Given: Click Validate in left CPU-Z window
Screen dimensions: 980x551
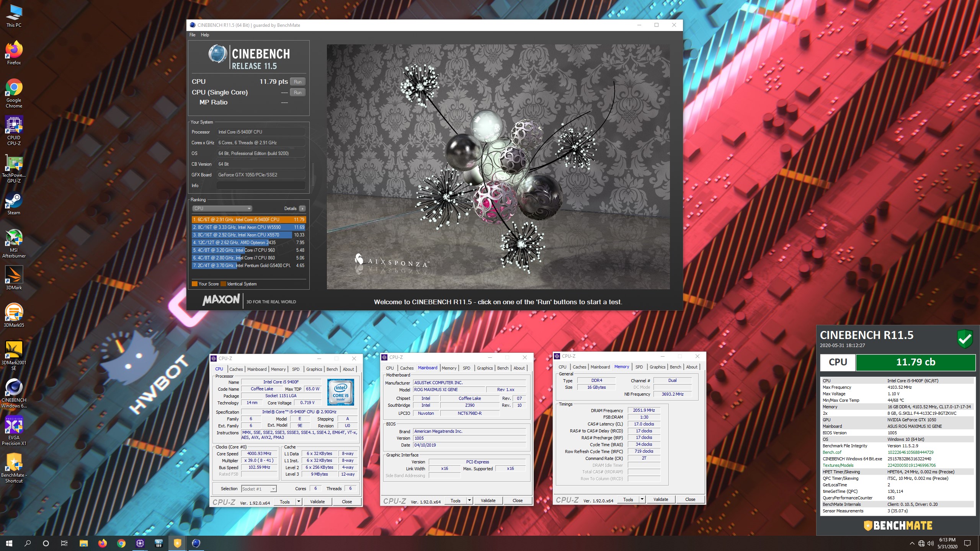Looking at the screenshot, I should tap(317, 502).
